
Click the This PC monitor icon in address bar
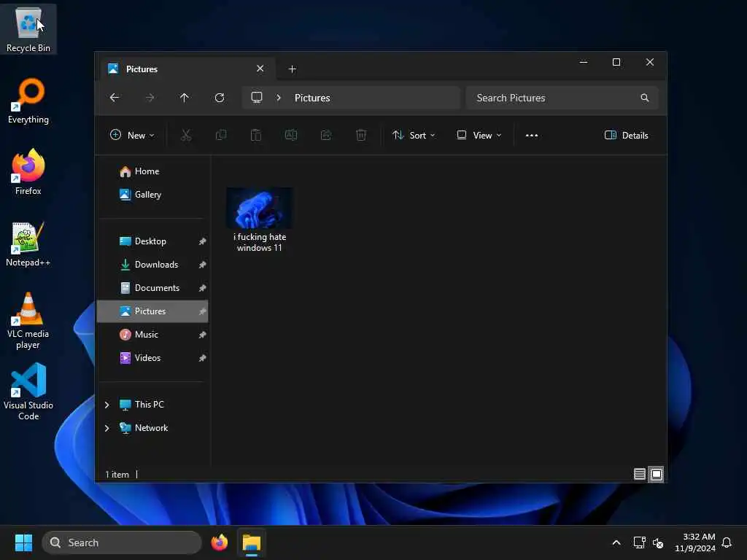click(x=257, y=98)
